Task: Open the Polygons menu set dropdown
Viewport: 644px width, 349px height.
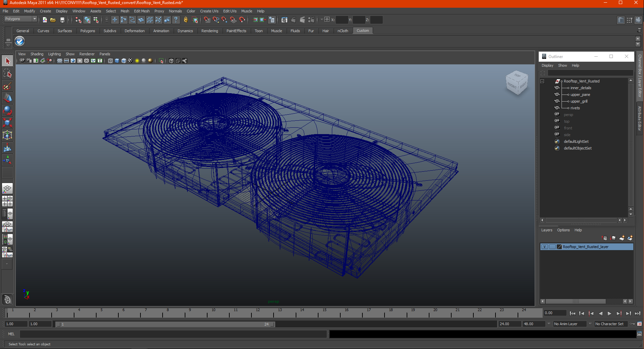Action: tap(20, 19)
